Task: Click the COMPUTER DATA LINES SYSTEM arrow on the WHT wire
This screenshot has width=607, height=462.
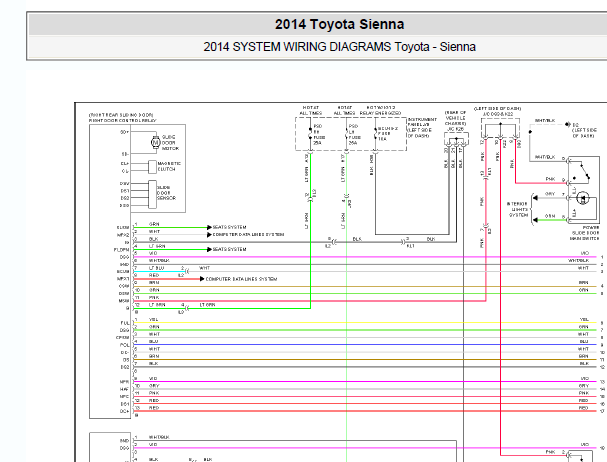Action: [209, 234]
